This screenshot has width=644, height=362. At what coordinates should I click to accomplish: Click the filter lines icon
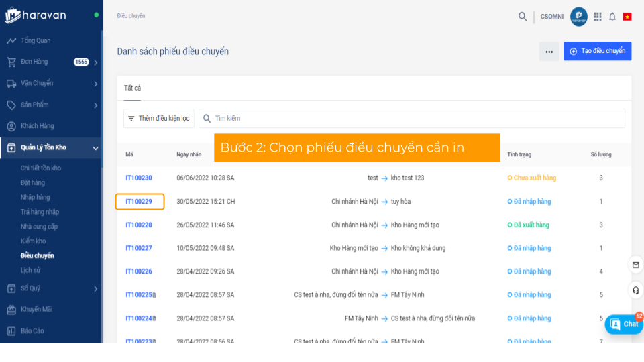(x=131, y=118)
